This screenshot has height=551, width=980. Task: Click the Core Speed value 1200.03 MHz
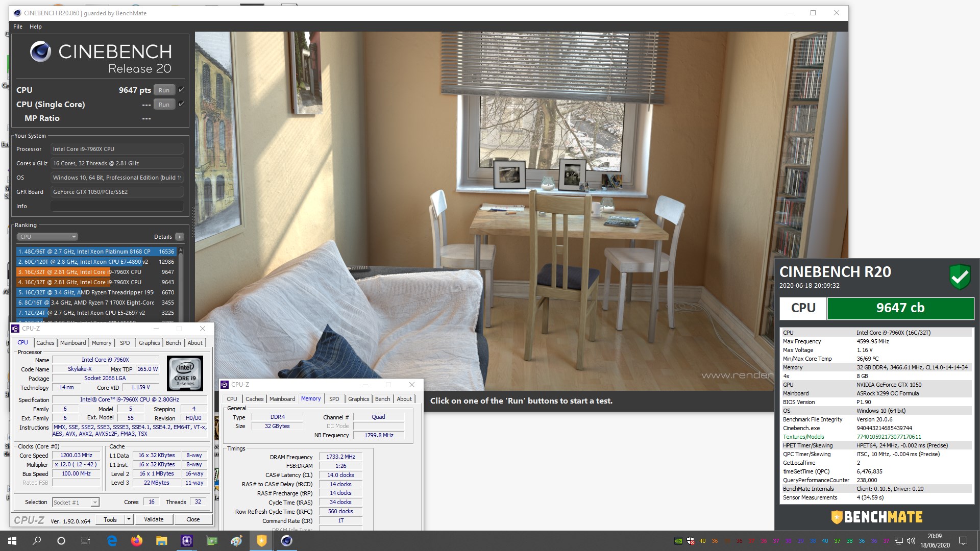(x=77, y=455)
